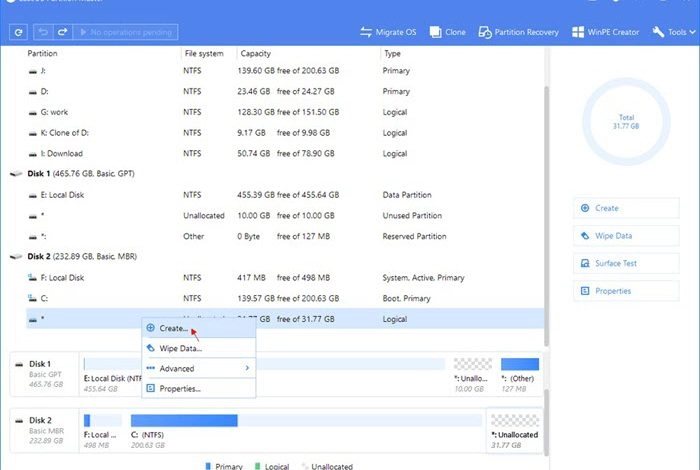Screen dimensions: 700x470
Task: Undo the last operation
Action: tap(43, 32)
